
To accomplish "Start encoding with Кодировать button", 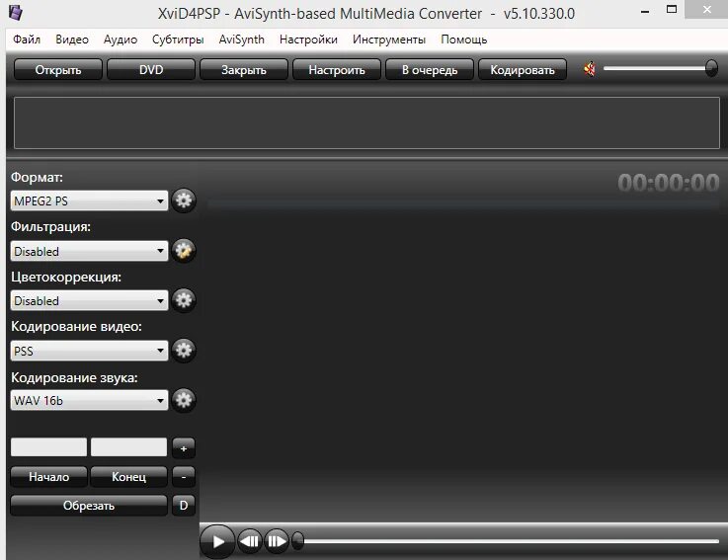I will pyautogui.click(x=523, y=70).
